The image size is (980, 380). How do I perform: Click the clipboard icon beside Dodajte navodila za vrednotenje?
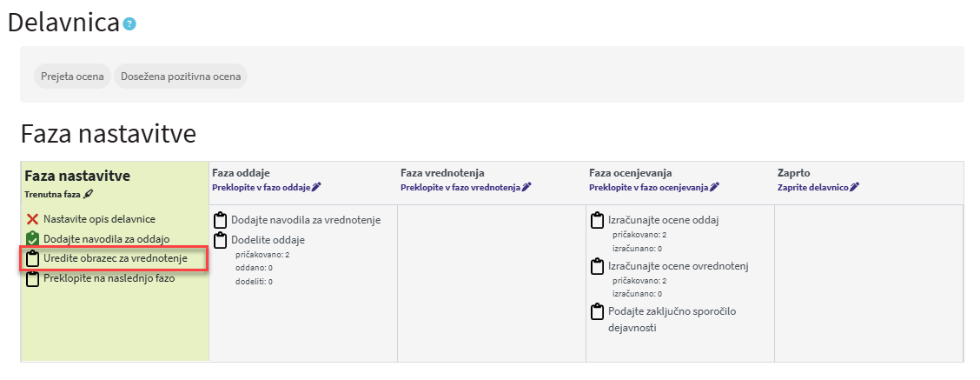coord(220,220)
